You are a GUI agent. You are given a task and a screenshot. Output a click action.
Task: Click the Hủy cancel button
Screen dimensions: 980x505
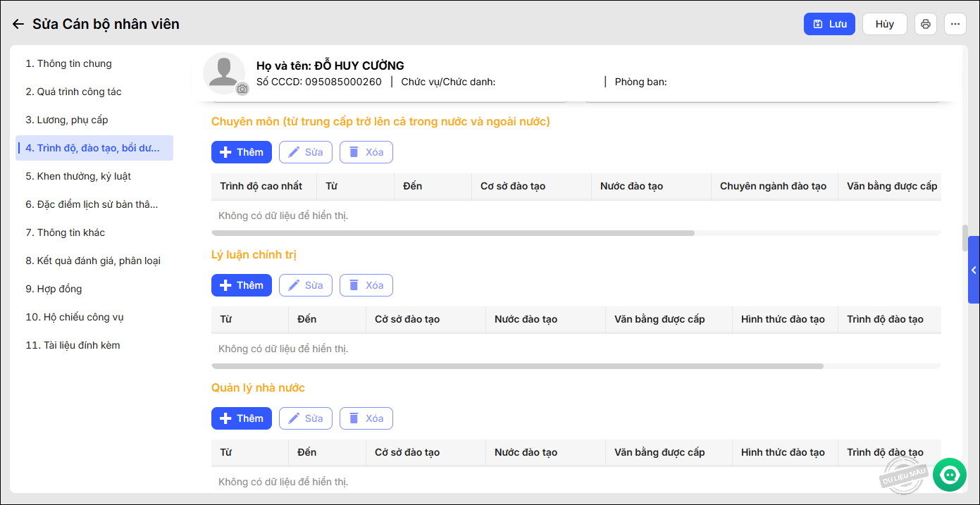(x=884, y=24)
